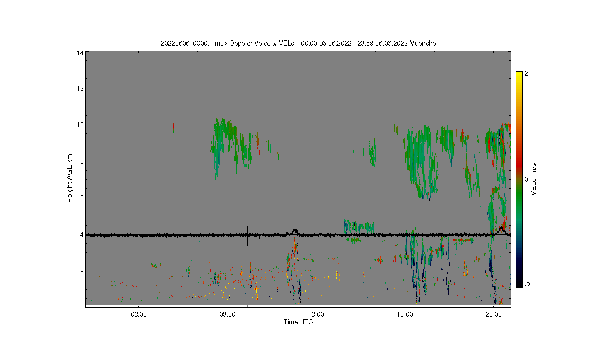Click the height tick label 6
Screen dimensions: 607x364
[x=82, y=198]
